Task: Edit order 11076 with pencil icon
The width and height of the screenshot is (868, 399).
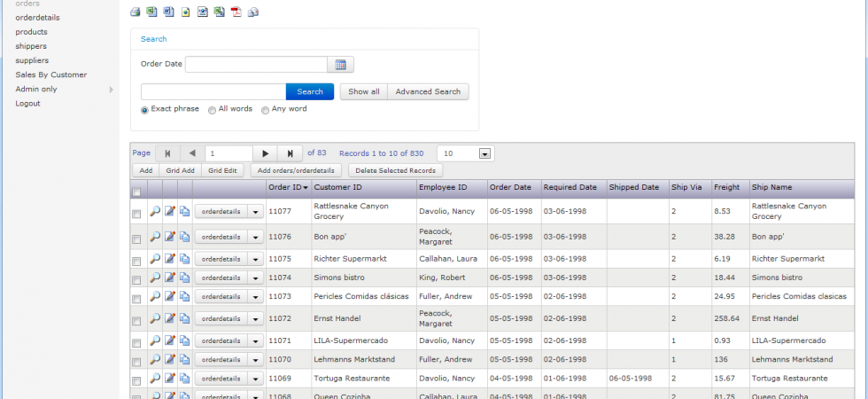Action: click(170, 237)
